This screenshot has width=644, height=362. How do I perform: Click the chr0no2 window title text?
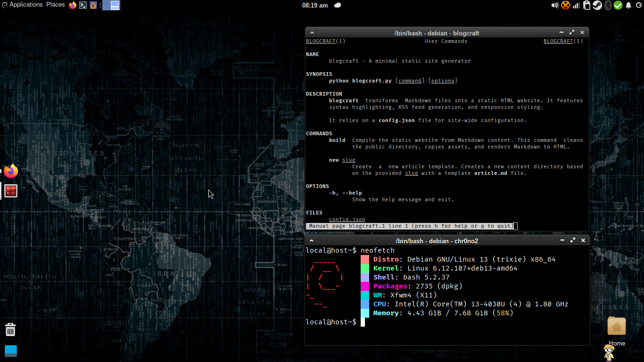point(437,241)
